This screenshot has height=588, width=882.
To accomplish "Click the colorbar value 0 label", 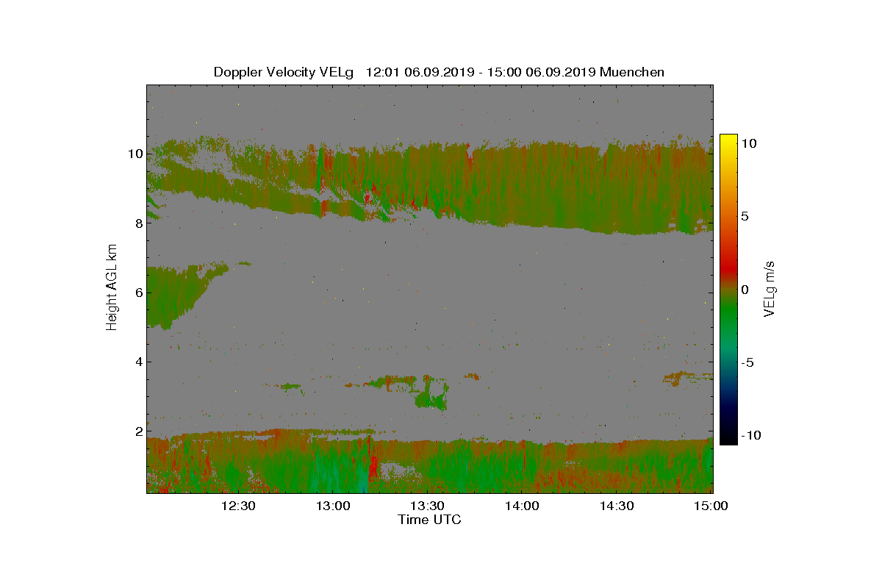I will (745, 290).
